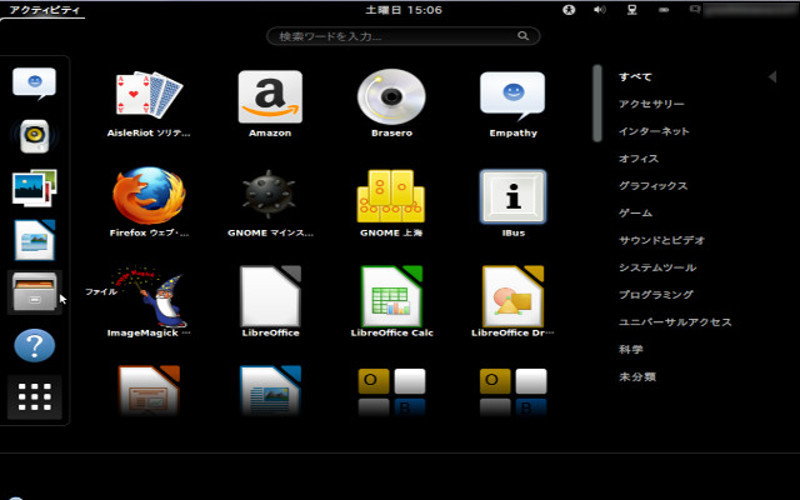Filter apps by サウンドとビデオ
The height and width of the screenshot is (500, 800).
point(661,240)
